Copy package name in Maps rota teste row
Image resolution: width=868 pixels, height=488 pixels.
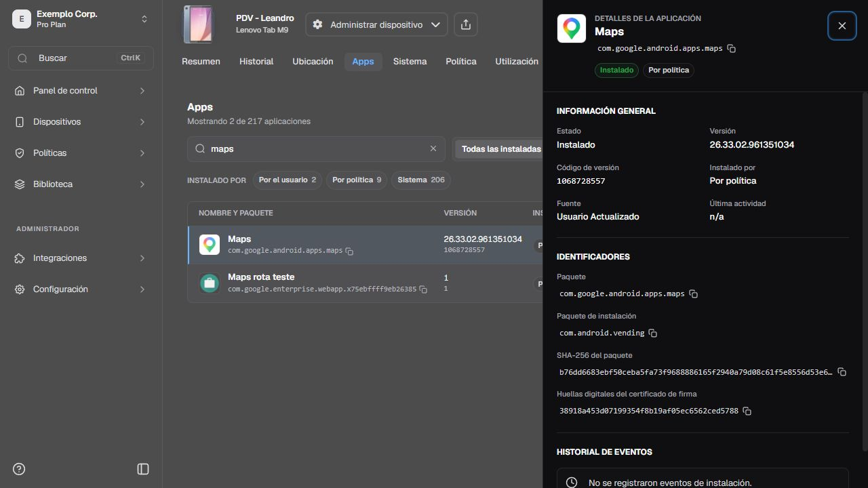tap(423, 289)
